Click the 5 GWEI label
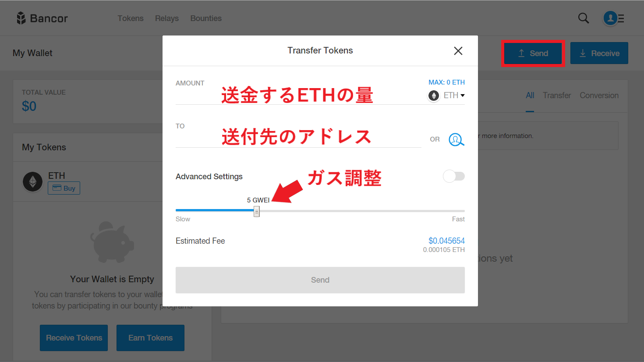The image size is (644, 362). [258, 200]
